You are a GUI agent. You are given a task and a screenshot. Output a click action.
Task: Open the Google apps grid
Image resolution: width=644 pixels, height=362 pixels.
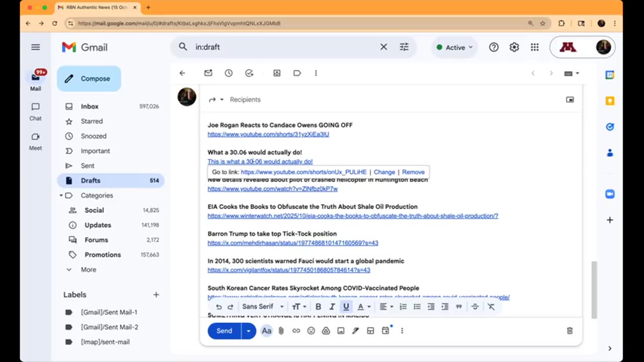pyautogui.click(x=534, y=47)
